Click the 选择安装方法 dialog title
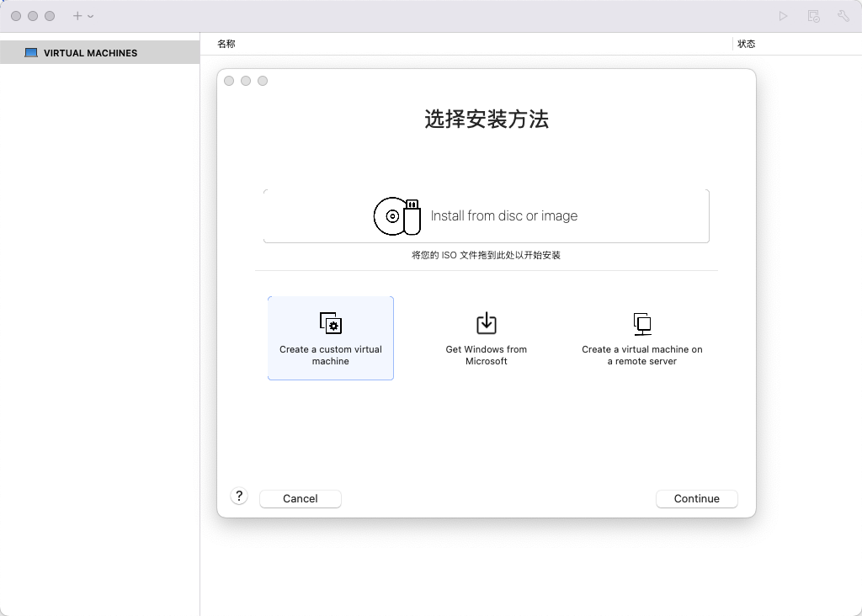The image size is (862, 616). [487, 119]
